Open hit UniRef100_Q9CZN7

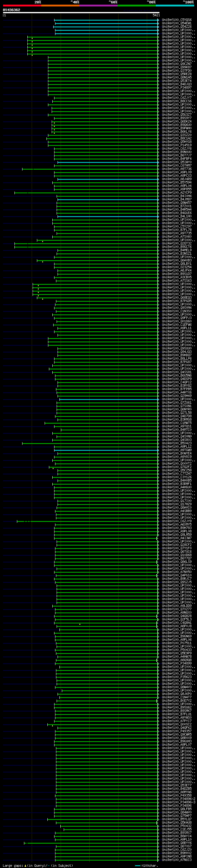(176, 64)
